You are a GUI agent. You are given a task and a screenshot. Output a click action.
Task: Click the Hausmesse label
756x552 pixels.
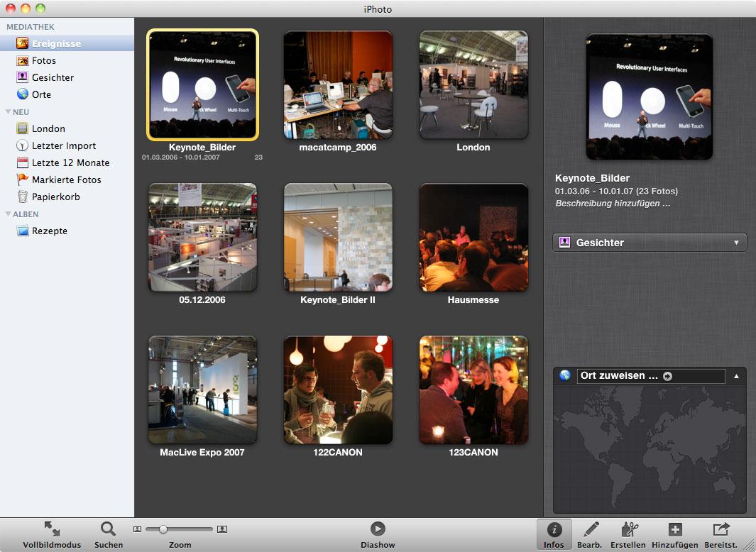(473, 300)
